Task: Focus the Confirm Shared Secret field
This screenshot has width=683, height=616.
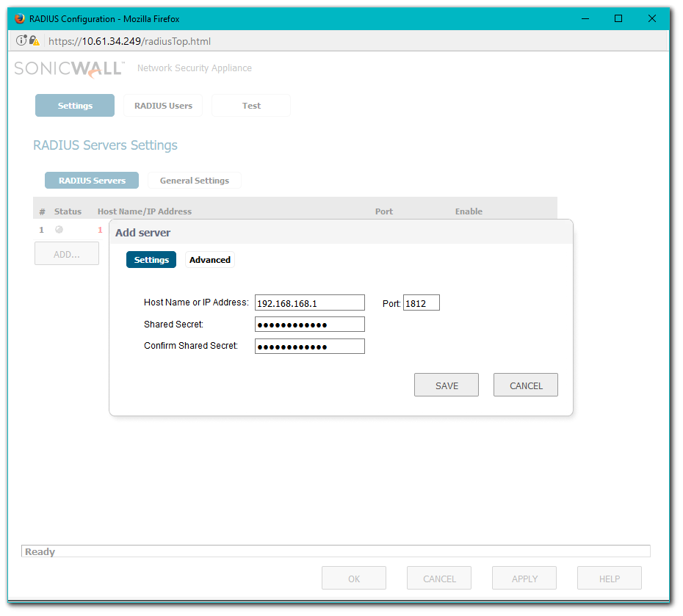Action: tap(309, 347)
